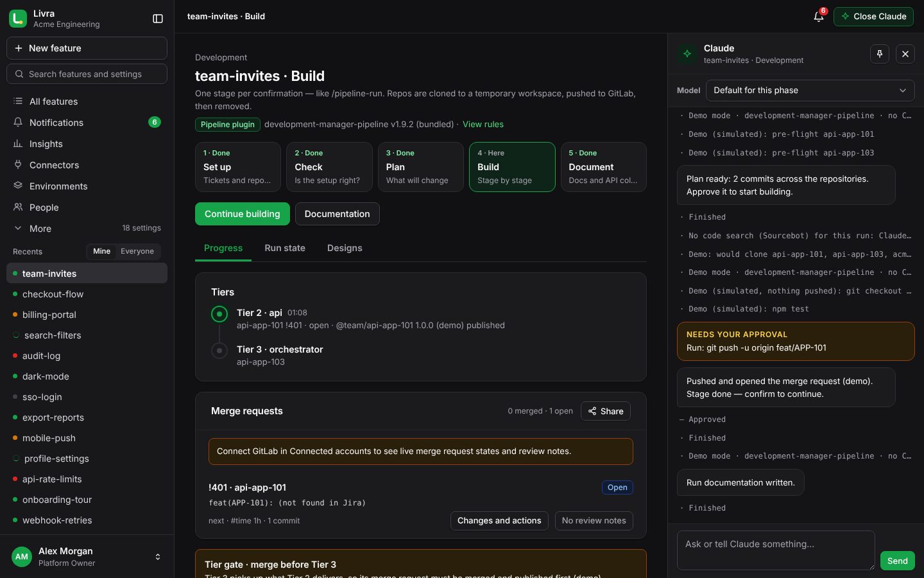Send the message to Claude

[x=897, y=561]
